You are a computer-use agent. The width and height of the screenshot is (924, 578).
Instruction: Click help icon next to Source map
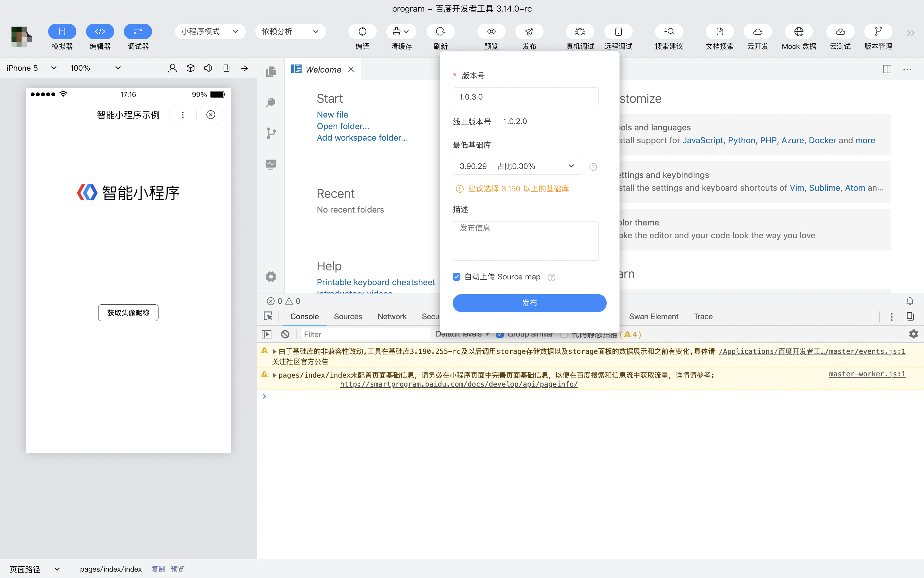click(x=551, y=277)
